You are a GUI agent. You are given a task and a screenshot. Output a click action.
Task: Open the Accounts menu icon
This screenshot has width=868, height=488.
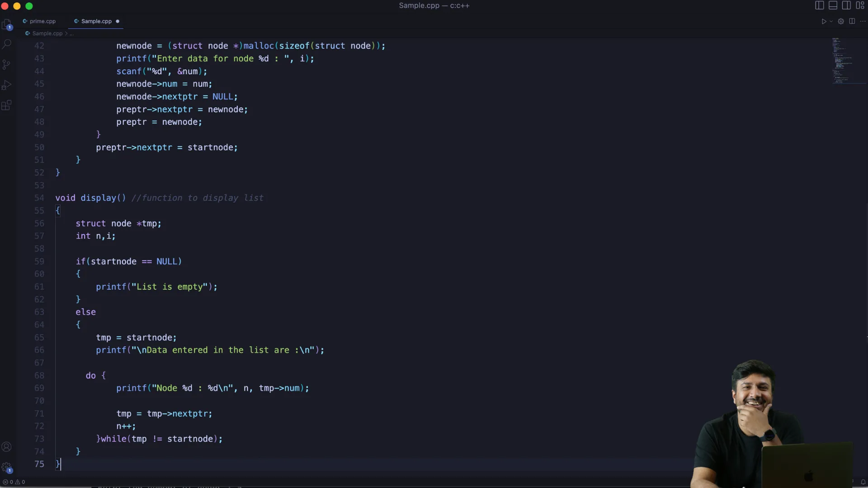(x=7, y=447)
